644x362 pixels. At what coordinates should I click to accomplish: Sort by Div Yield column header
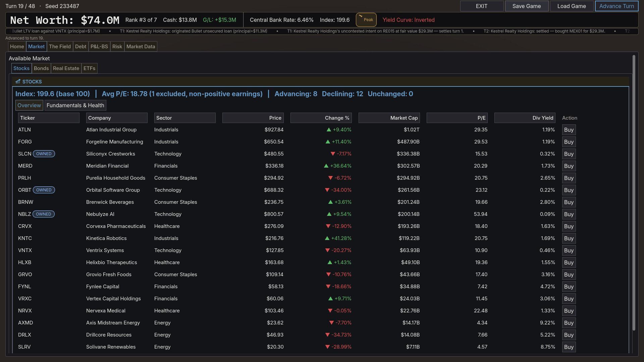tap(525, 118)
